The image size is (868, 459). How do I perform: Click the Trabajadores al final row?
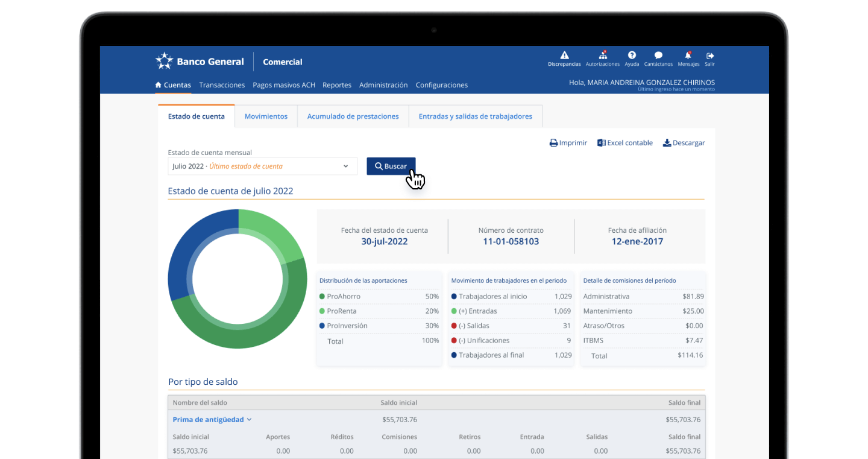click(x=511, y=355)
